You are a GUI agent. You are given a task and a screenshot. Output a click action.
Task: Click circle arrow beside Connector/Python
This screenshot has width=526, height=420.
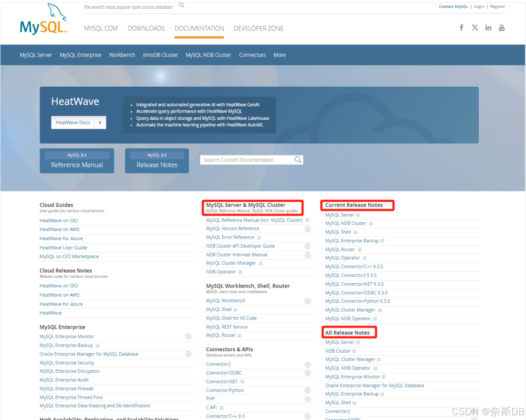click(307, 390)
